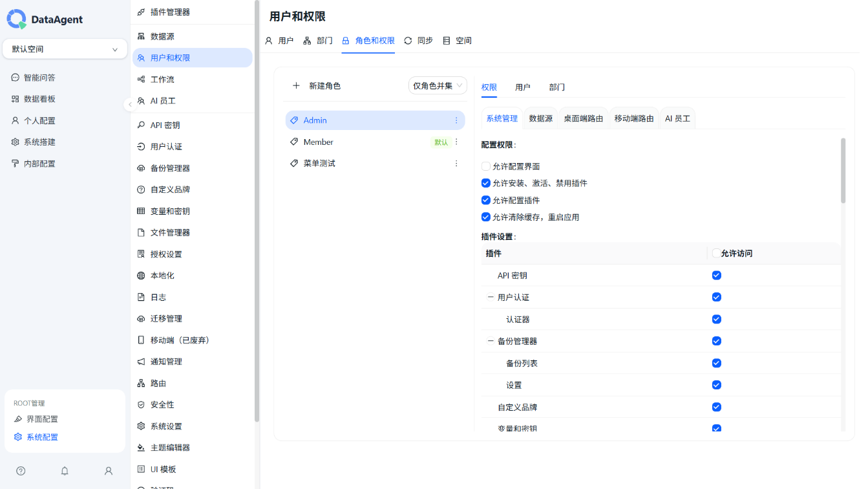Click the 授权设置 icon
This screenshot has height=489, width=868.
coord(141,254)
